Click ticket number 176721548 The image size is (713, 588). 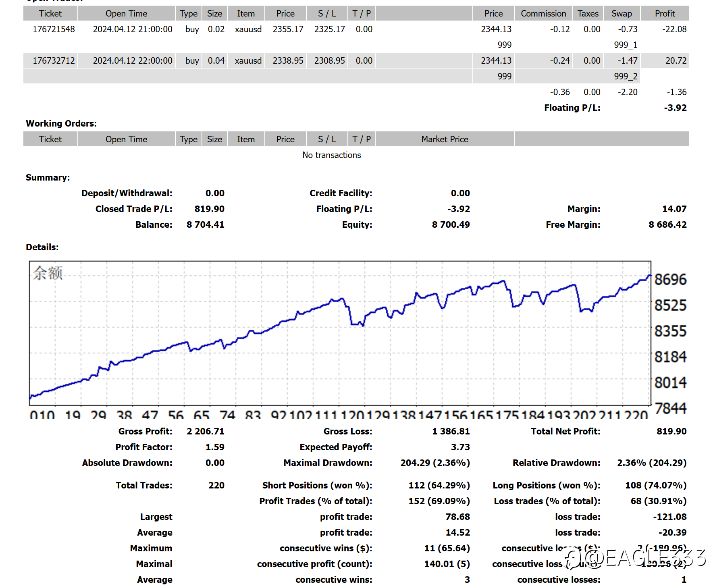[54, 29]
